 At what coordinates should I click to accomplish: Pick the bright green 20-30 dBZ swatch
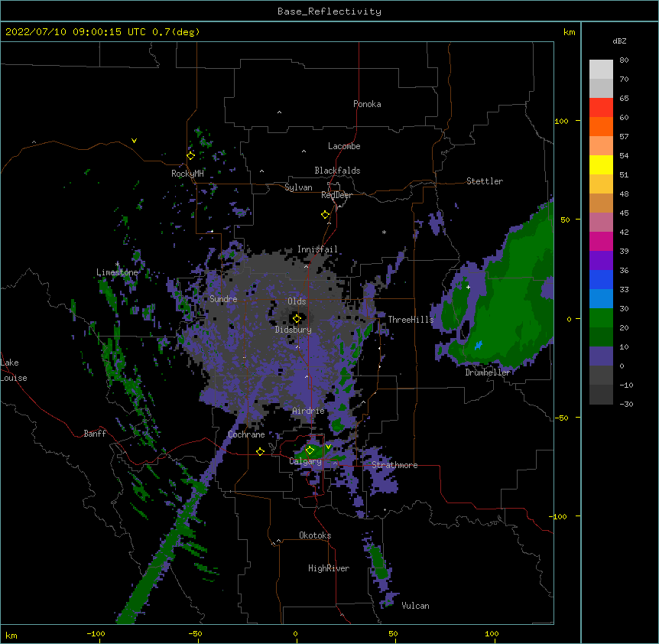coord(601,318)
